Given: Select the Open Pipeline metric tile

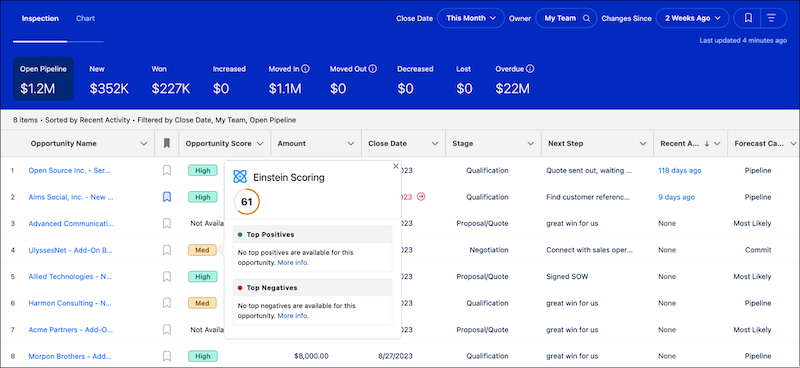Looking at the screenshot, I should click(x=43, y=79).
